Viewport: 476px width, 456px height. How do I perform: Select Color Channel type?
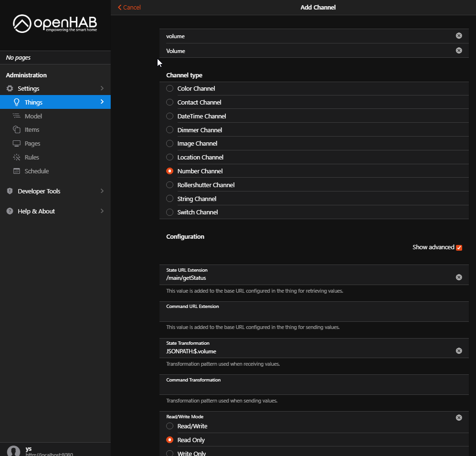(x=169, y=88)
